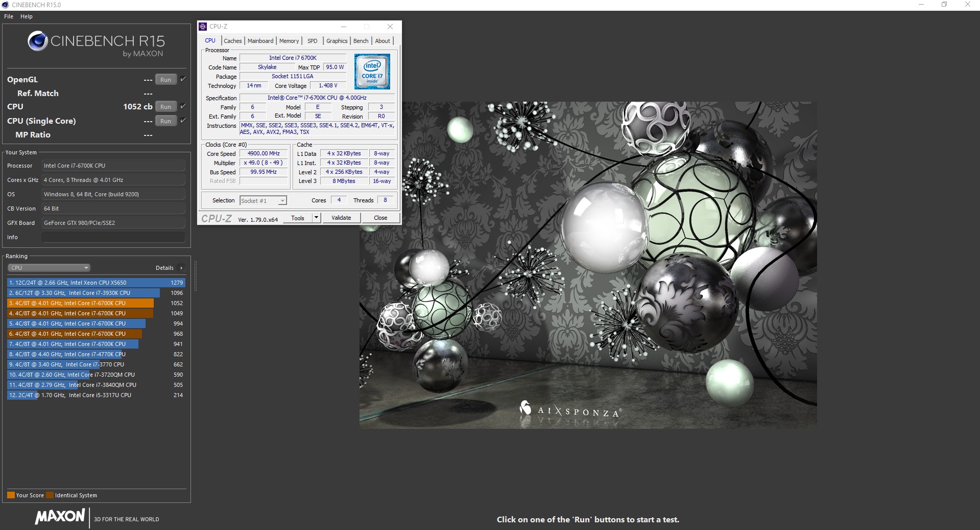This screenshot has height=530, width=980.
Task: Select ranking row Intel Core i7-4770K
Action: pos(96,354)
